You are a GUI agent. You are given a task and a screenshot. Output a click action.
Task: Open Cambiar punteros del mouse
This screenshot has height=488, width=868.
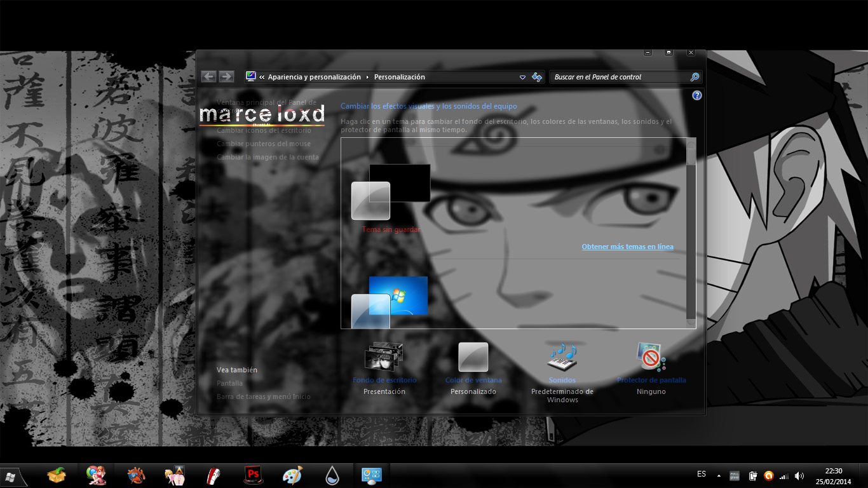pos(264,144)
